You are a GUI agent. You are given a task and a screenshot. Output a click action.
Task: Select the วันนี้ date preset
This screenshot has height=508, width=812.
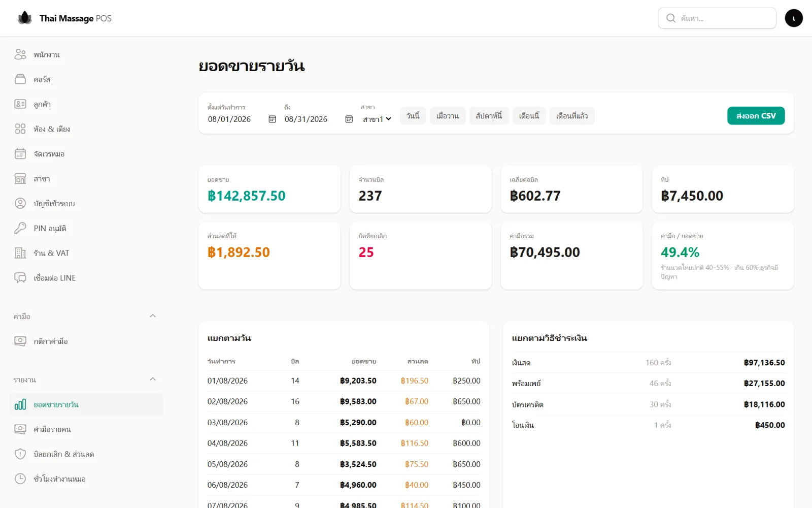[x=413, y=116]
